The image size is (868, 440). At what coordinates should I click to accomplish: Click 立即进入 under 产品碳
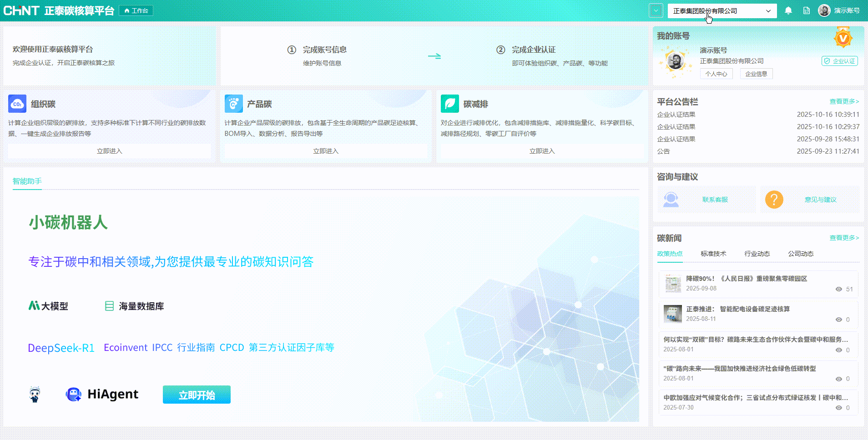pos(326,151)
